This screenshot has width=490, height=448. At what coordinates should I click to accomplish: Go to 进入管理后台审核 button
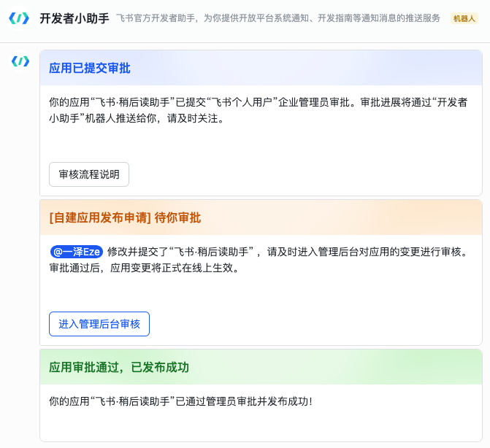tap(99, 324)
